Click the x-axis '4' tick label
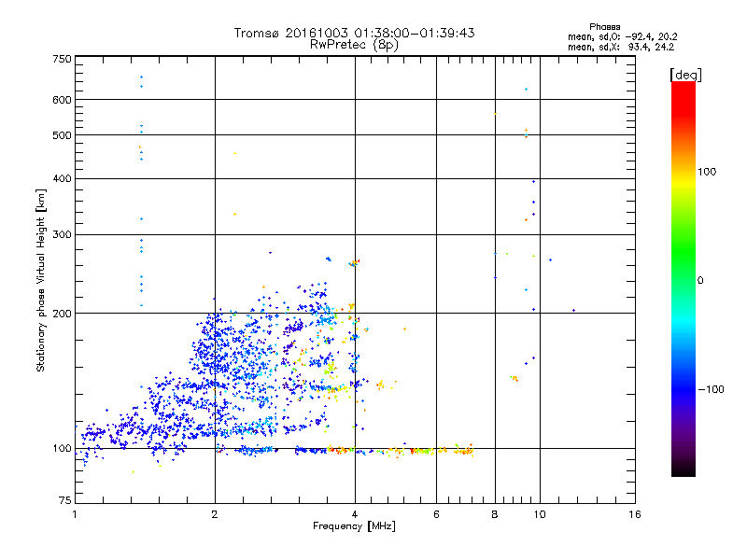The width and height of the screenshot is (747, 560). (355, 514)
